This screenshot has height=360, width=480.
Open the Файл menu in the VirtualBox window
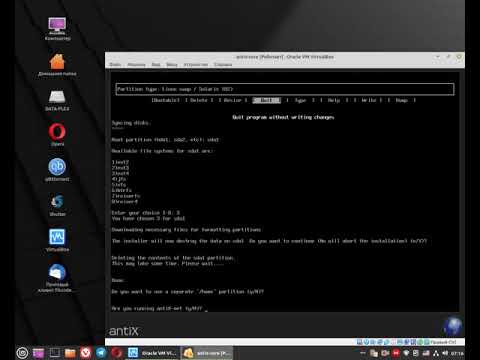pos(115,64)
